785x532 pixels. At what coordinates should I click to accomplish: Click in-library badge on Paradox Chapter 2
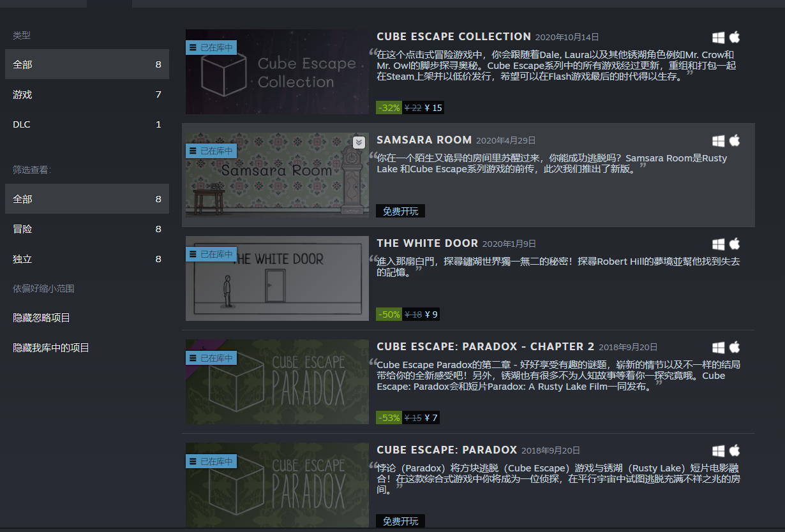pyautogui.click(x=211, y=357)
